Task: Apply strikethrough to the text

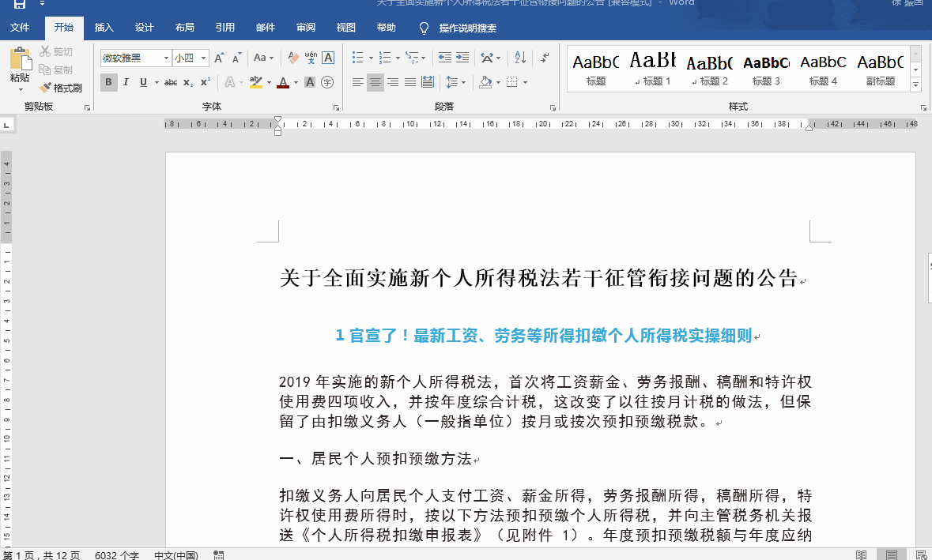Action: [170, 81]
